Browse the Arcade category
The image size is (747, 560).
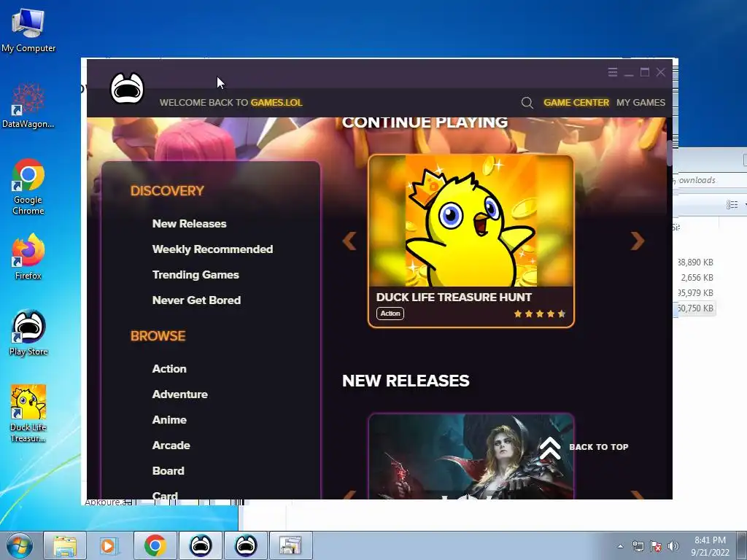171,446
